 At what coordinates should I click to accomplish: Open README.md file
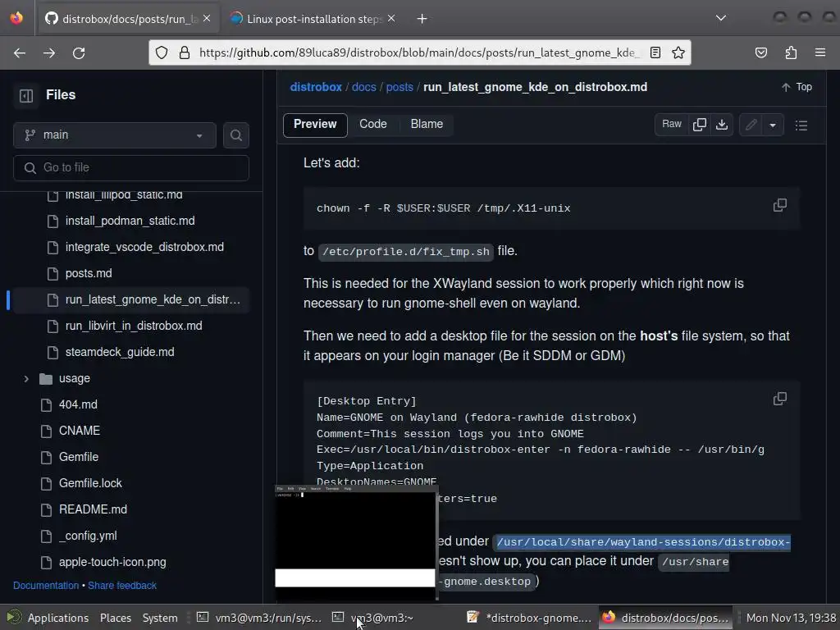pos(93,509)
